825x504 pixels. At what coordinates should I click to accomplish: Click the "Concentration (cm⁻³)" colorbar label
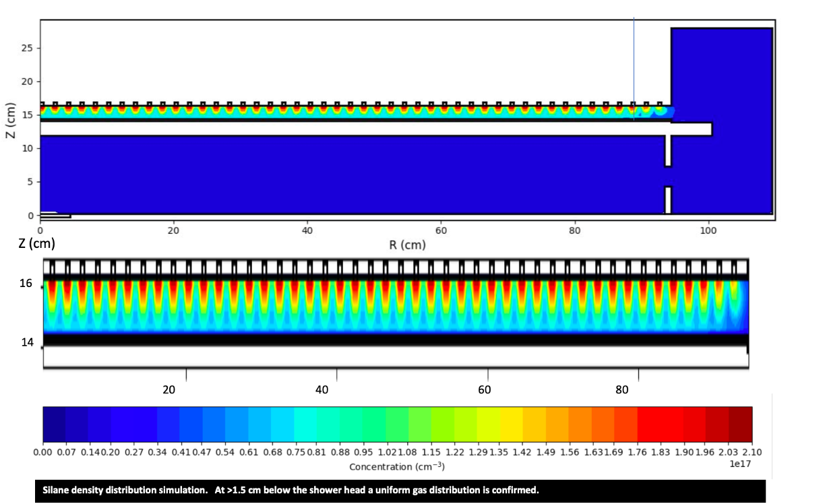[396, 467]
